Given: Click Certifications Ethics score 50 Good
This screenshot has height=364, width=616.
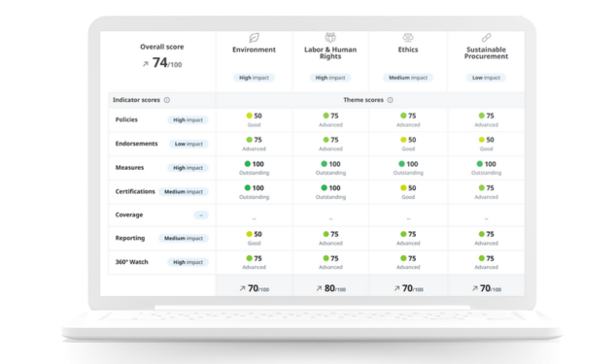Looking at the screenshot, I should [x=408, y=192].
